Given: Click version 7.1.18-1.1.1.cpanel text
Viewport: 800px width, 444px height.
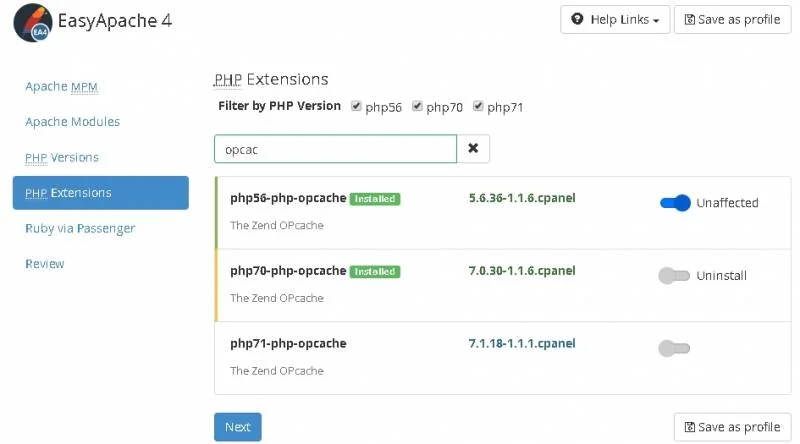Looking at the screenshot, I should [x=522, y=343].
